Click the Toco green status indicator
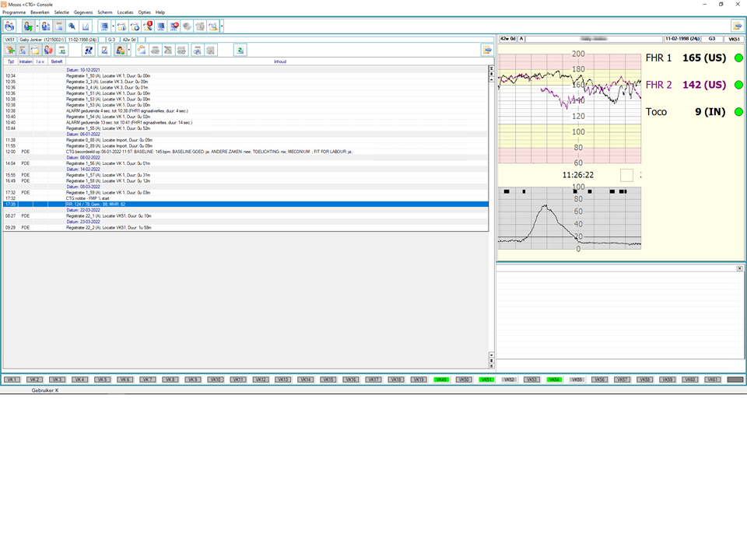Image resolution: width=747 pixels, height=560 pixels. click(738, 112)
